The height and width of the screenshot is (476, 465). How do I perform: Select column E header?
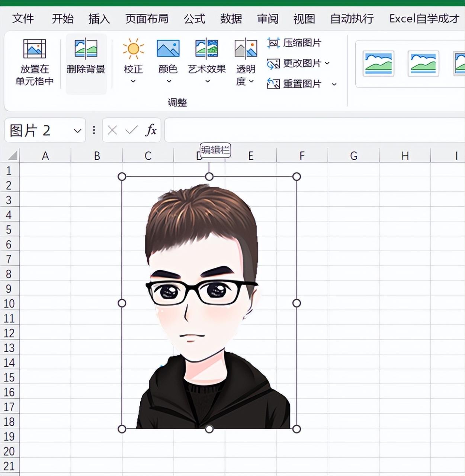(251, 155)
